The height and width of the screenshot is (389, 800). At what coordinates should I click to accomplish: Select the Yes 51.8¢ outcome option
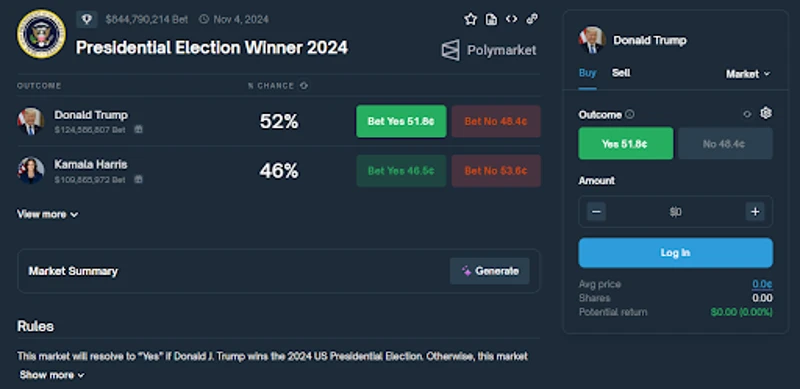(x=626, y=143)
